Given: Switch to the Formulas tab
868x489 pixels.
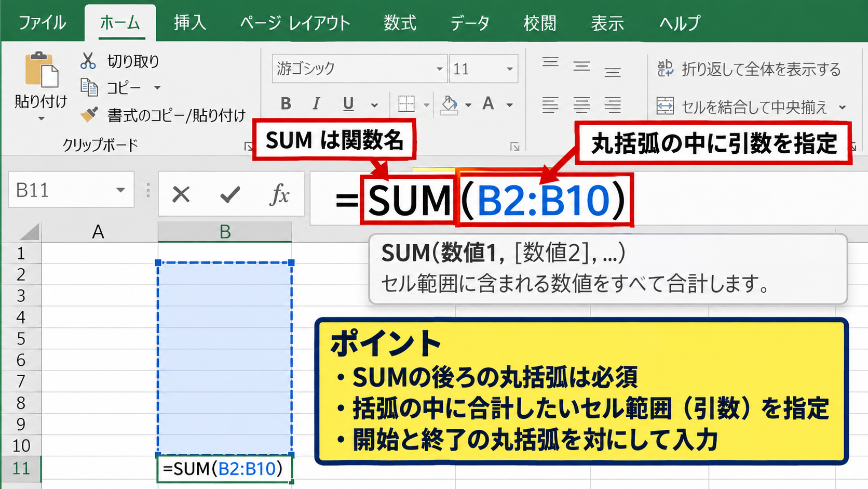Looking at the screenshot, I should (400, 23).
